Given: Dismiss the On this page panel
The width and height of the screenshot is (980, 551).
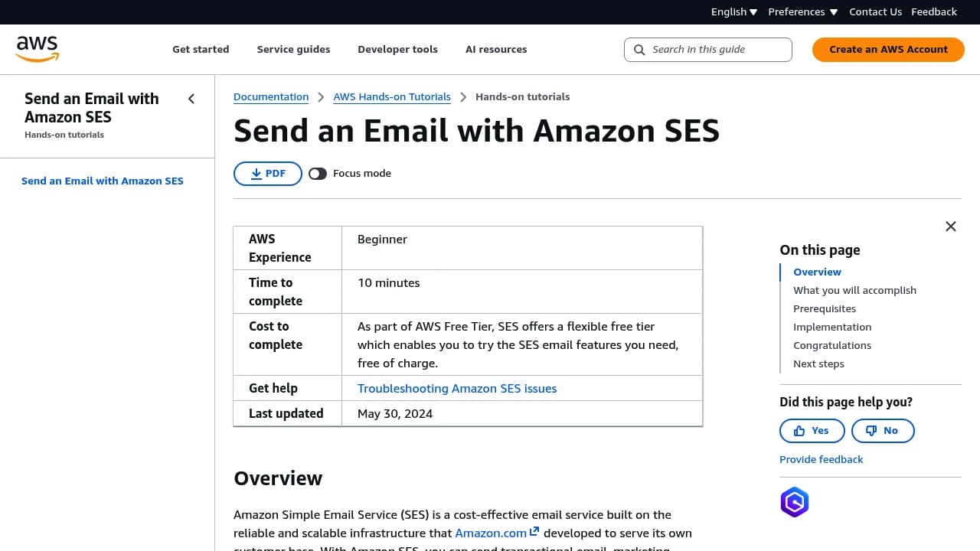Looking at the screenshot, I should tap(950, 227).
